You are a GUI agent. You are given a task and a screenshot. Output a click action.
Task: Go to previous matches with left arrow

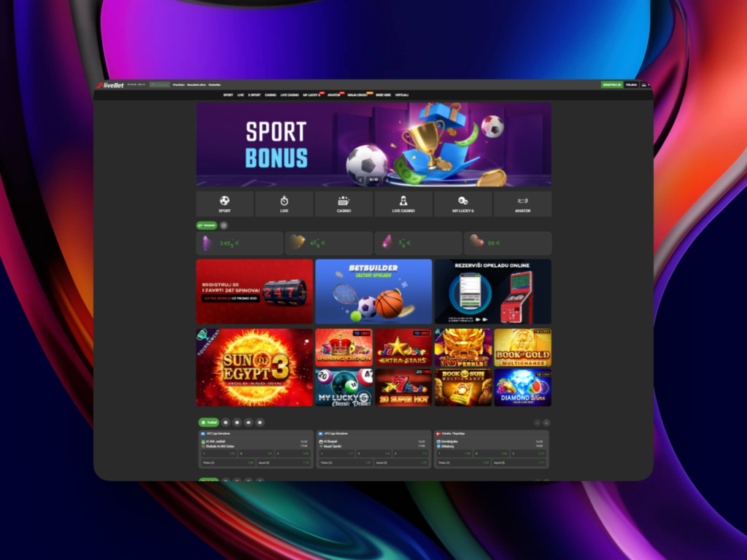click(538, 422)
